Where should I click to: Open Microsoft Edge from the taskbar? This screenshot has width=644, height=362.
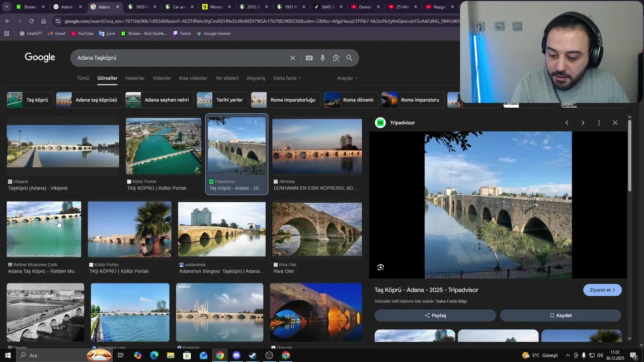(x=154, y=355)
